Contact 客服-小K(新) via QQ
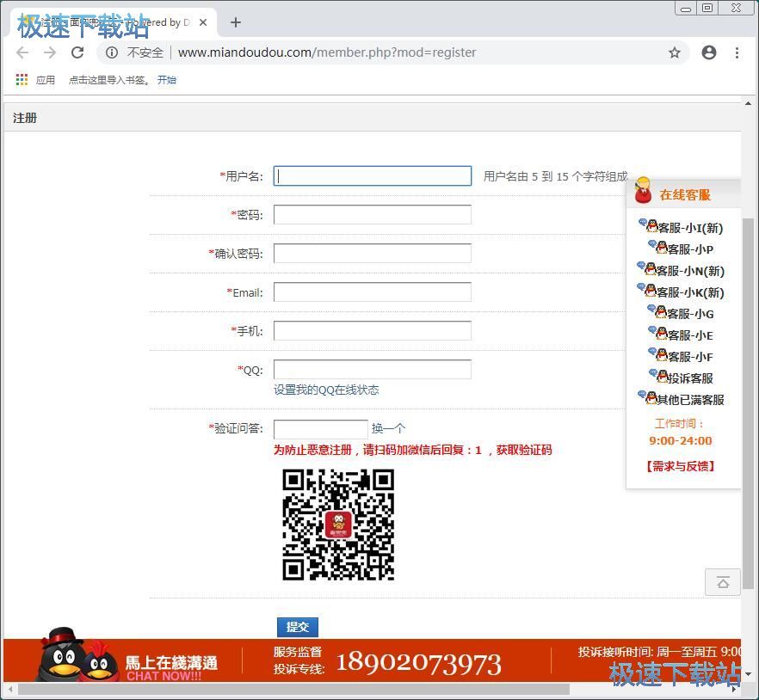 click(x=681, y=292)
